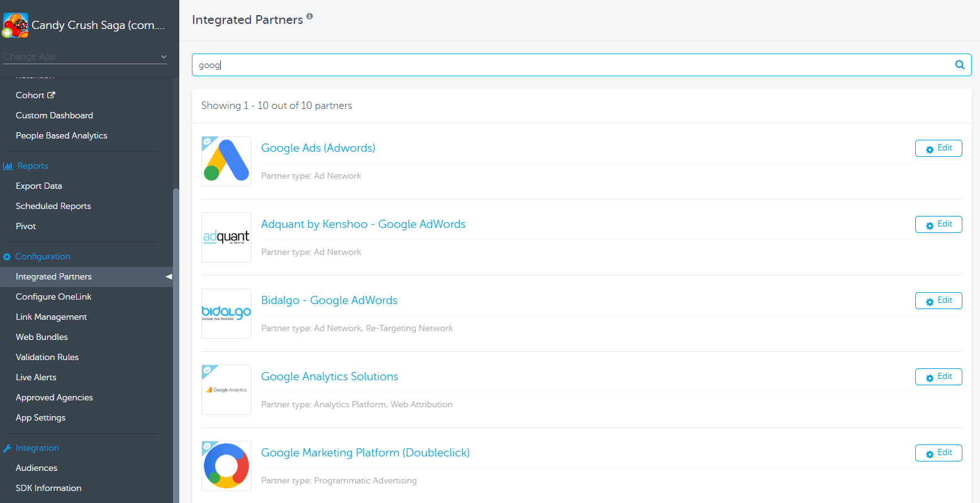The image size is (980, 503).
Task: Open Google Analytics Solutions partner link
Action: pos(330,376)
